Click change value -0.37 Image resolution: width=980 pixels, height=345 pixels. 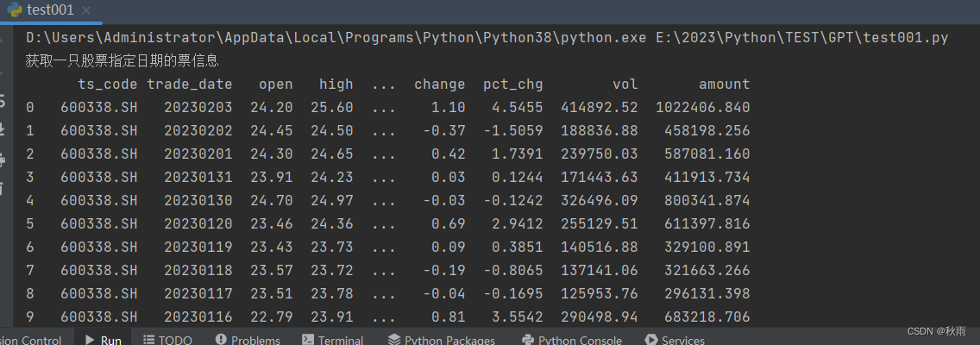[x=444, y=130]
